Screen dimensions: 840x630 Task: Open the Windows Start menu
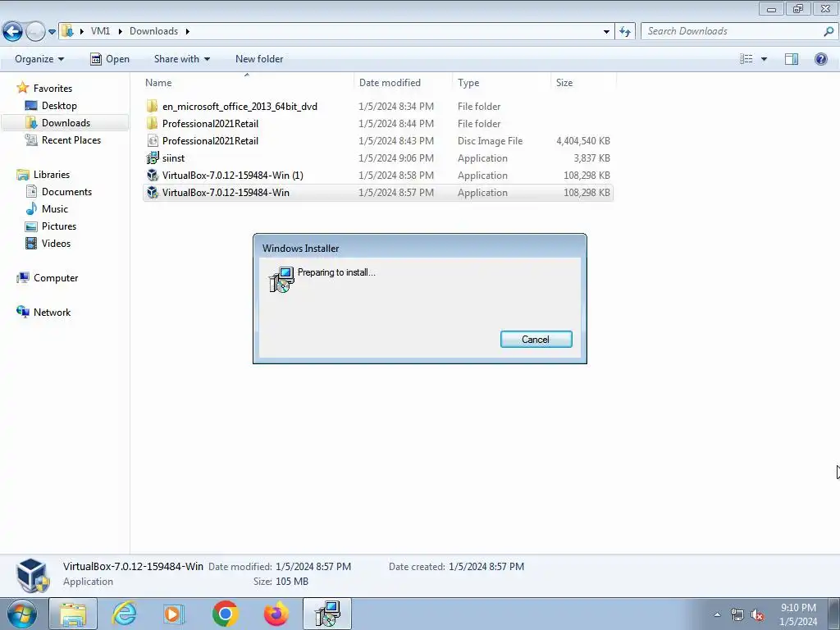pos(21,614)
